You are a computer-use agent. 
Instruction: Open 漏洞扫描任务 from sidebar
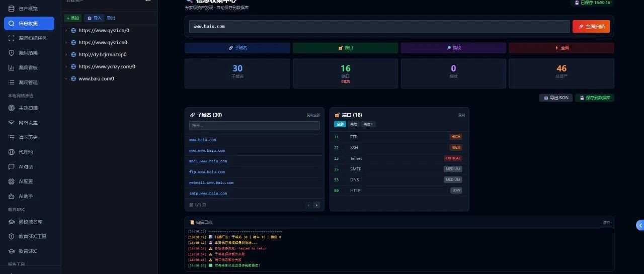tap(30, 38)
